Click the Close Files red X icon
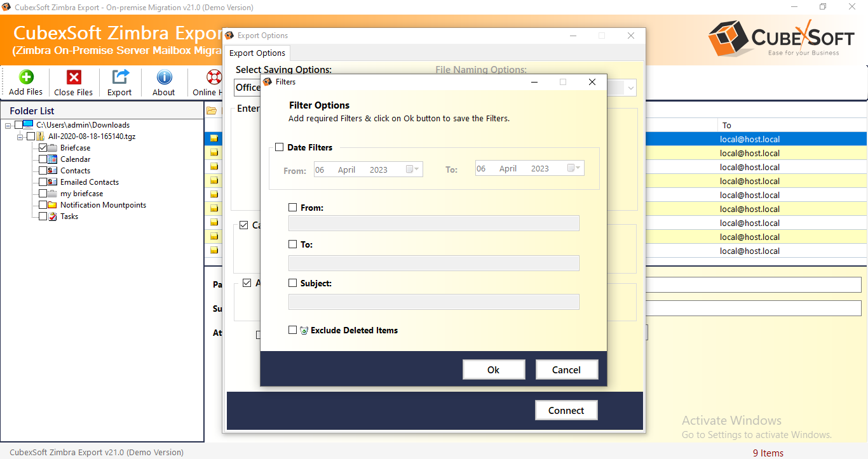 pyautogui.click(x=74, y=77)
